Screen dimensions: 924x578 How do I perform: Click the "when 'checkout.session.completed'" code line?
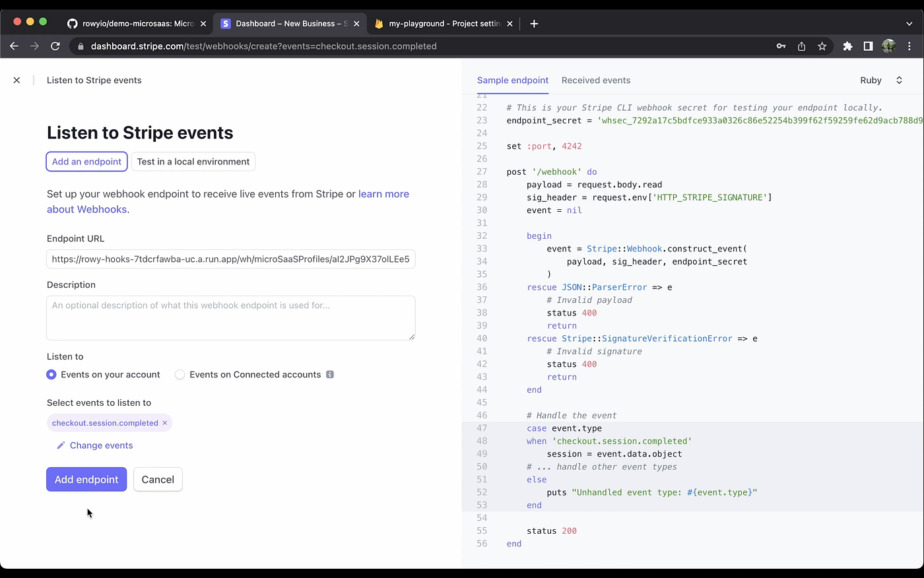pyautogui.click(x=609, y=441)
